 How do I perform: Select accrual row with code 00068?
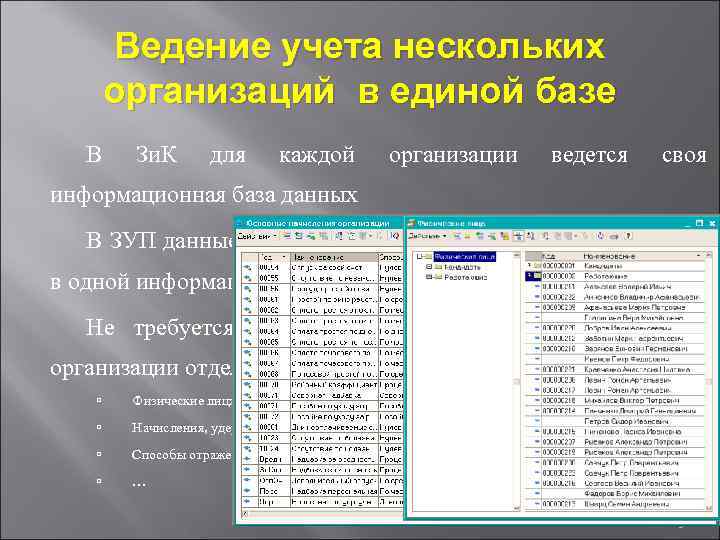(x=322, y=374)
